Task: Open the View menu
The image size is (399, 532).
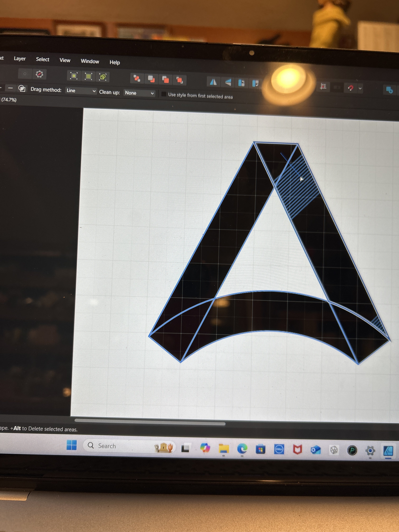Action: [x=65, y=60]
